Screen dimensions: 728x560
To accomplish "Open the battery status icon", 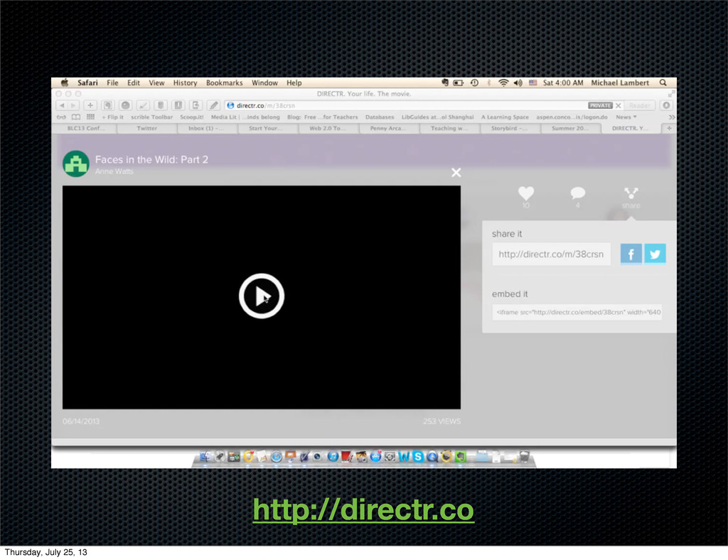I will pos(459,82).
